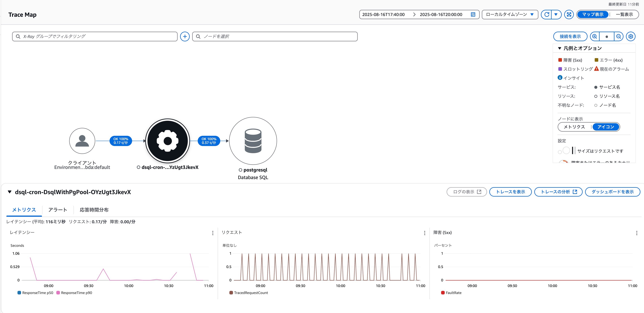This screenshot has width=644, height=313.
Task: Click the dsql-cron-...YzUgt3JkevX node label
Action: pos(170,167)
